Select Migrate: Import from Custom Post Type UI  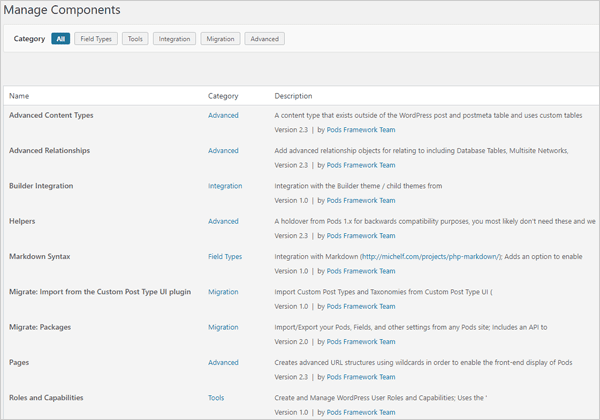coord(99,292)
